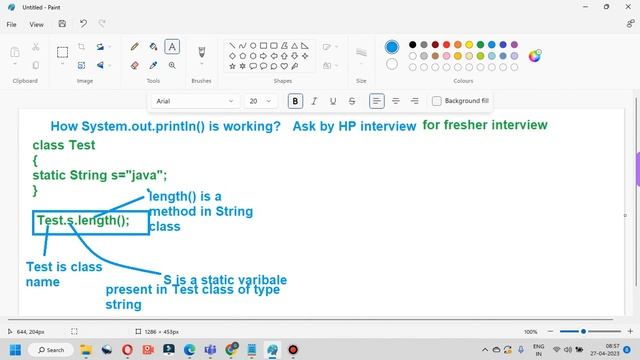Click the Search box on the taskbar
640x360 pixels.
tap(51, 350)
